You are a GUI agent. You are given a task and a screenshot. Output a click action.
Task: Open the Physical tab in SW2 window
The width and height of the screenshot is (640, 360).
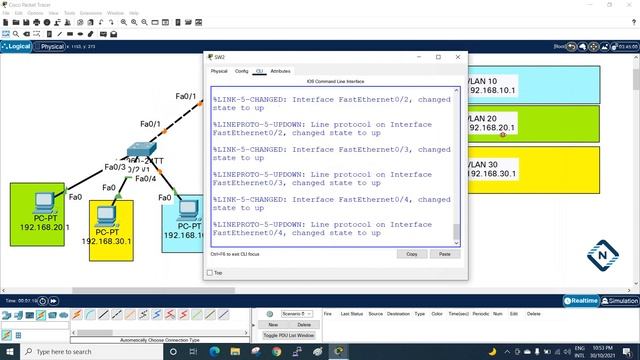click(219, 71)
